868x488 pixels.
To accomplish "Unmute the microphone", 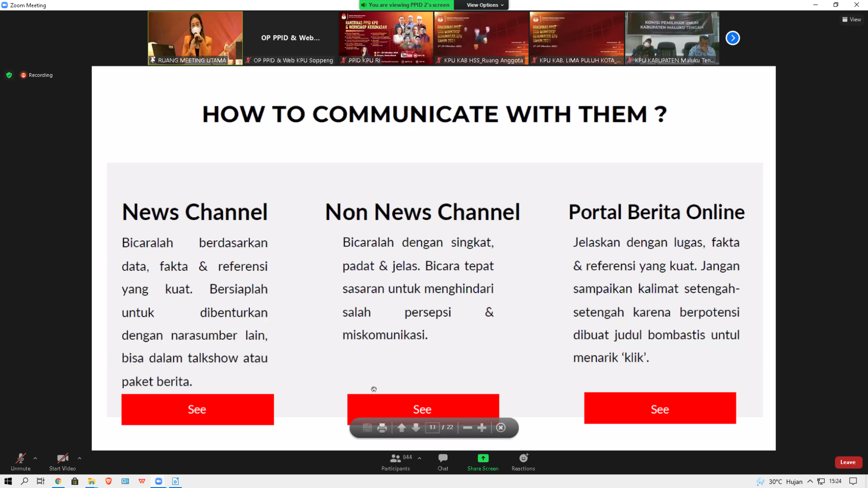I will (21, 462).
